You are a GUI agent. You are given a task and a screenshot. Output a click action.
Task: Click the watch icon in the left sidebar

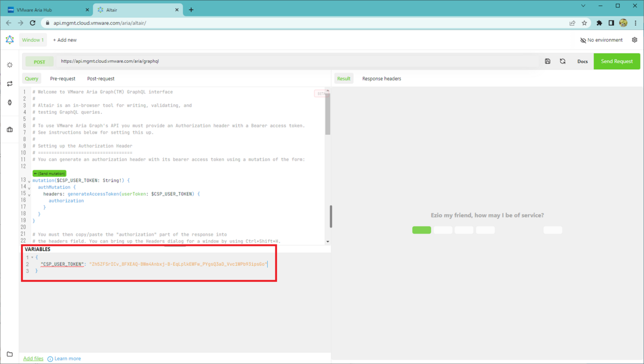point(10,103)
